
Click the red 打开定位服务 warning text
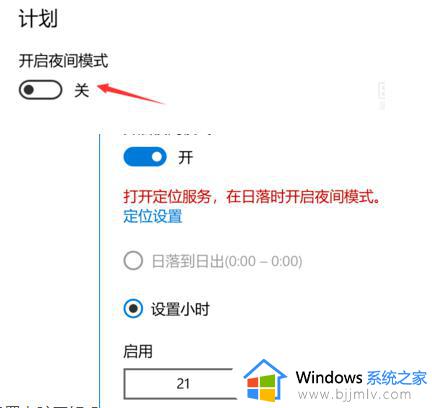coord(252,197)
